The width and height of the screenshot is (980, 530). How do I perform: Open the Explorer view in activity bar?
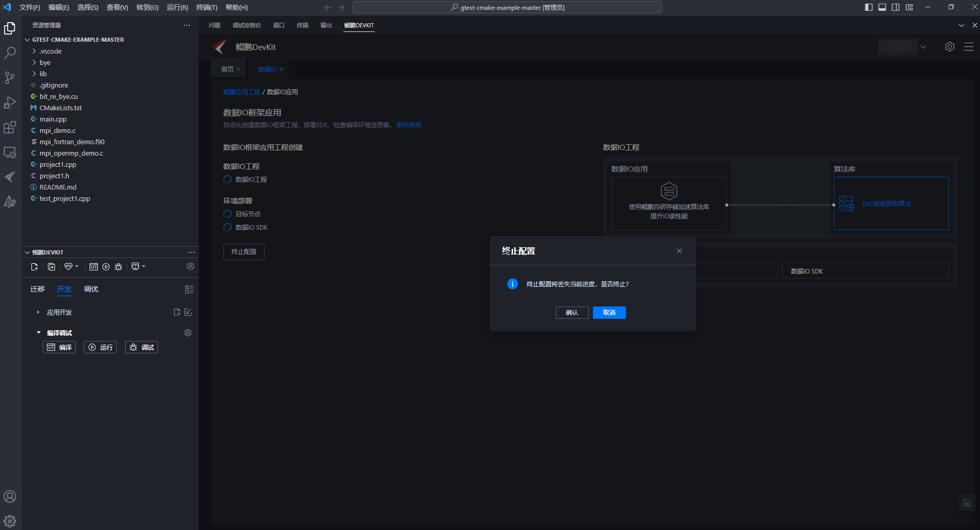[x=10, y=28]
